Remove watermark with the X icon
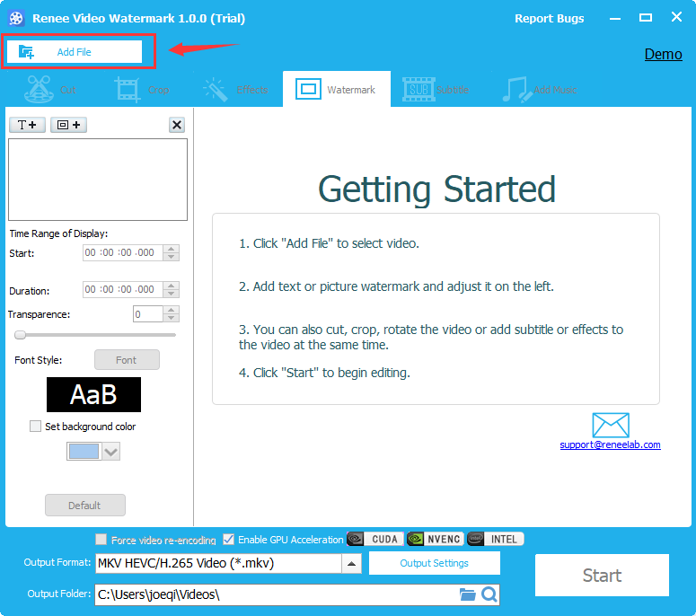This screenshot has height=616, width=696. [177, 125]
